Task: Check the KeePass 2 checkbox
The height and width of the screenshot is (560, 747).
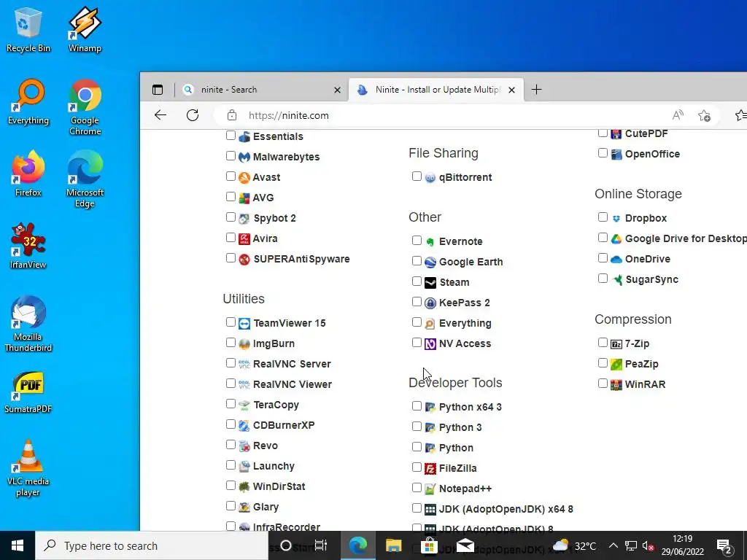Action: click(x=417, y=302)
